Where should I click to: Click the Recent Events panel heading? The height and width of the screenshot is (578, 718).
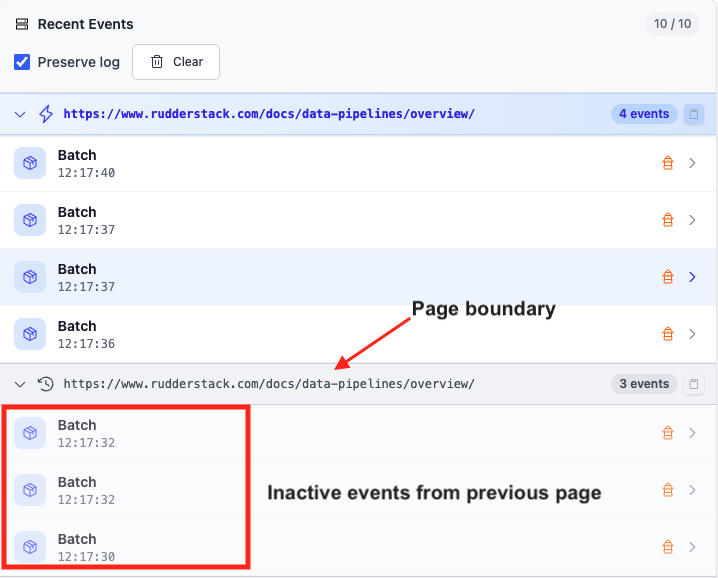85,24
